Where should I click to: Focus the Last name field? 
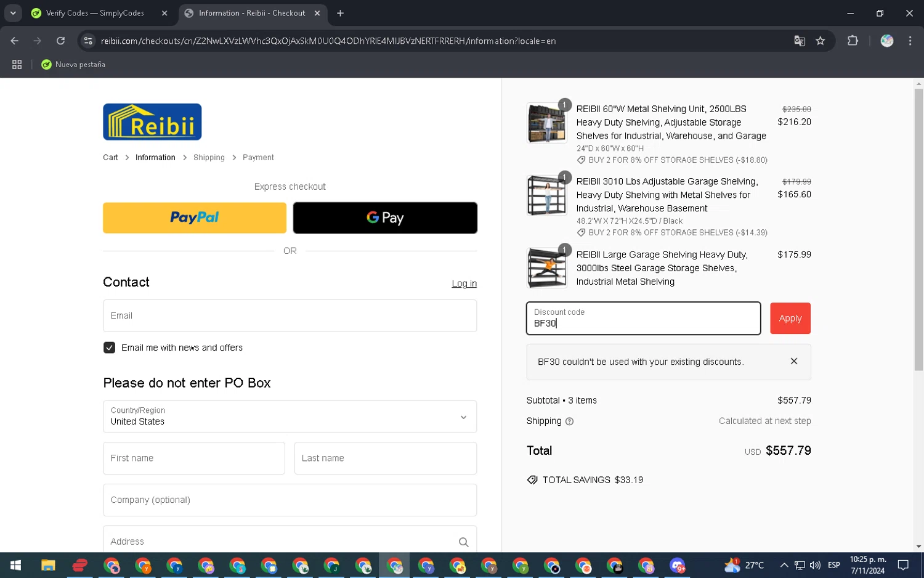click(x=386, y=458)
